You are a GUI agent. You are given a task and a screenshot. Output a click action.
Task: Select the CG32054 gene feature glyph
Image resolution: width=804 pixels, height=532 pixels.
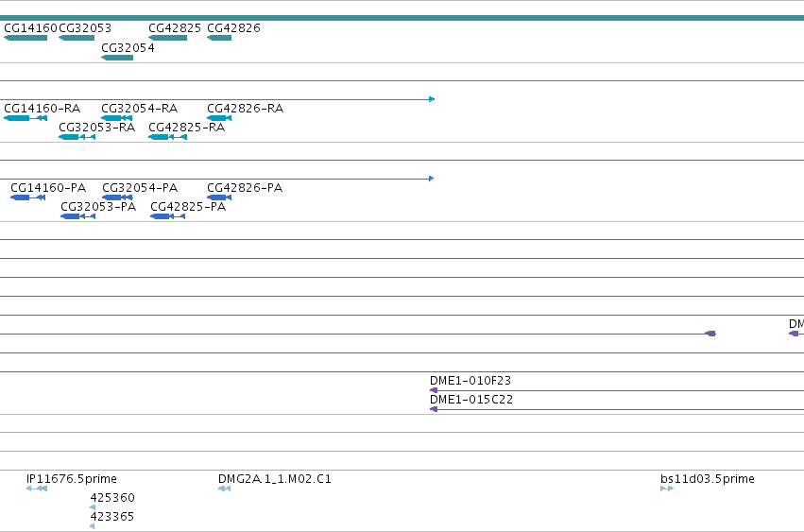click(117, 58)
